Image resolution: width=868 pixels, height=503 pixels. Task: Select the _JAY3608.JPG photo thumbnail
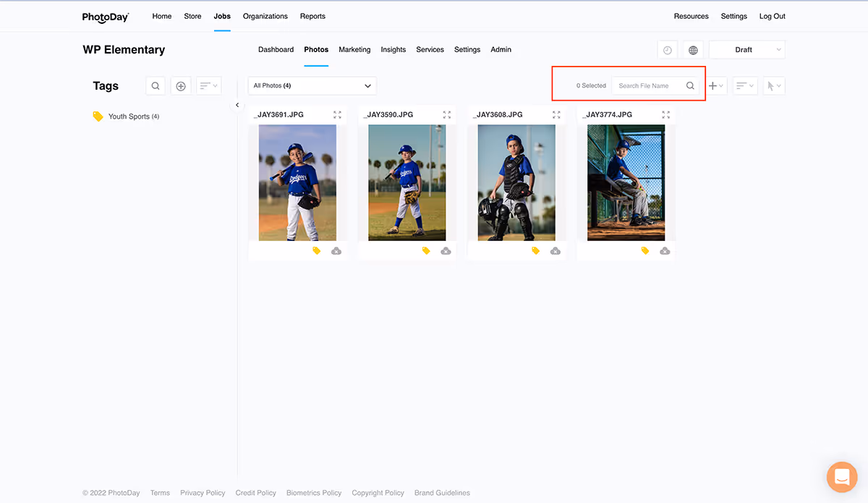(x=516, y=182)
